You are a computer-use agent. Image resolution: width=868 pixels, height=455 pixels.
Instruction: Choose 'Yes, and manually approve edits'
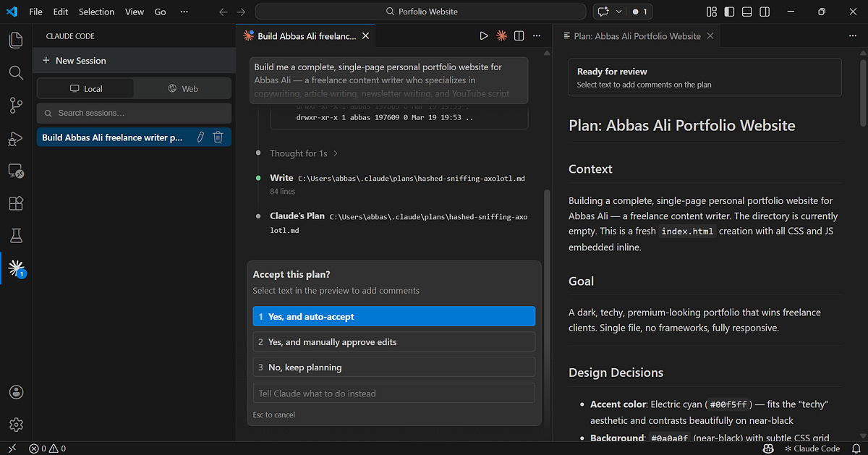click(x=394, y=341)
